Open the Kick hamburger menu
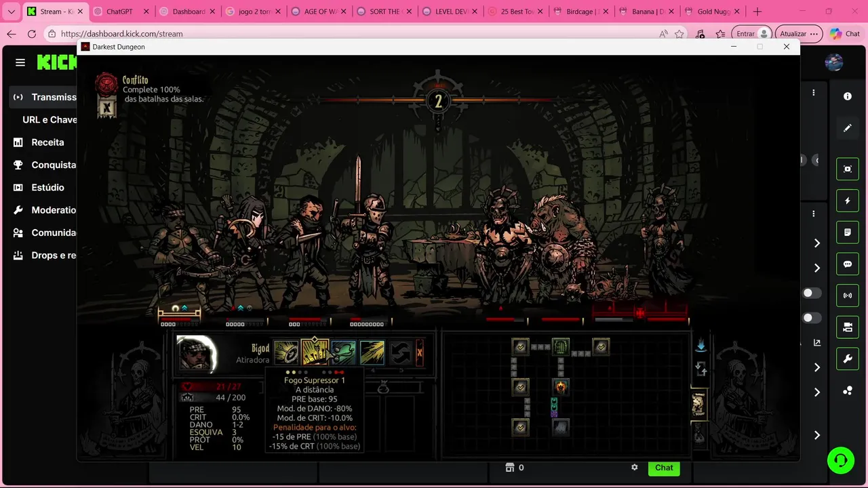 (x=20, y=62)
